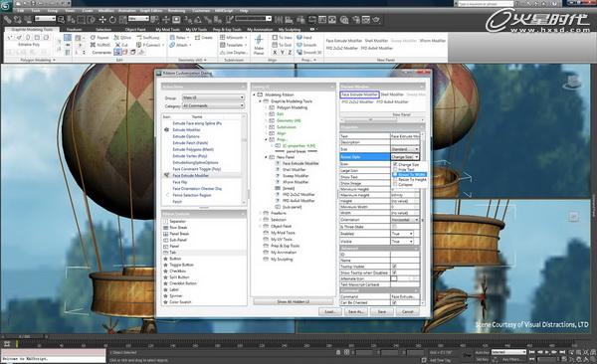Click the Relax tool in Geometry panel
The width and height of the screenshot is (597, 364).
(x=177, y=38)
